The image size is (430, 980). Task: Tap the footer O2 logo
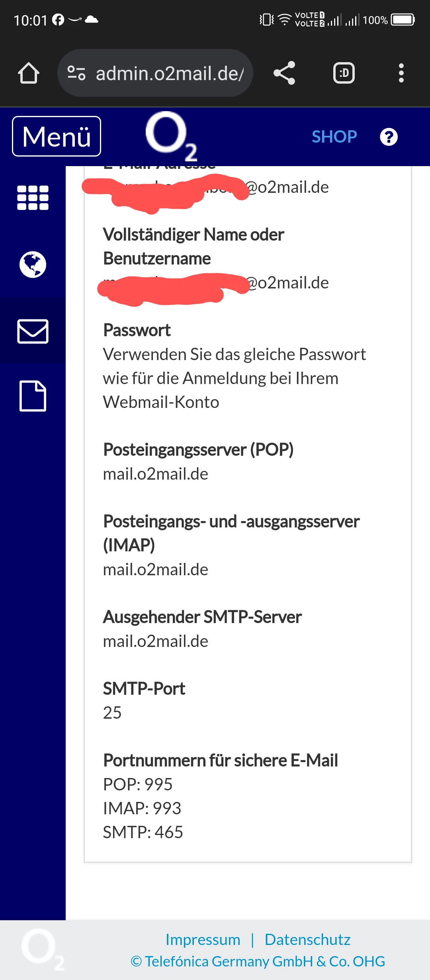pyautogui.click(x=42, y=949)
